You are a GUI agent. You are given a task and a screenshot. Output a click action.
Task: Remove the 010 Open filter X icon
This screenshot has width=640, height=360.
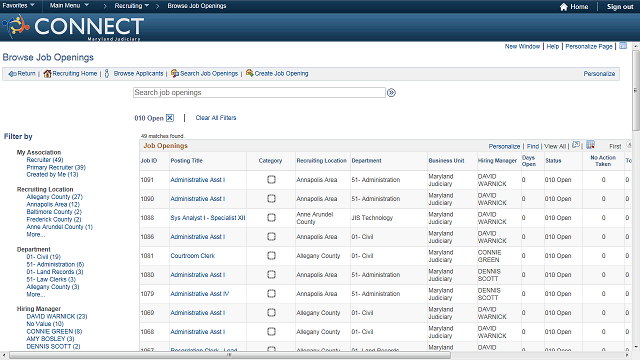[170, 118]
